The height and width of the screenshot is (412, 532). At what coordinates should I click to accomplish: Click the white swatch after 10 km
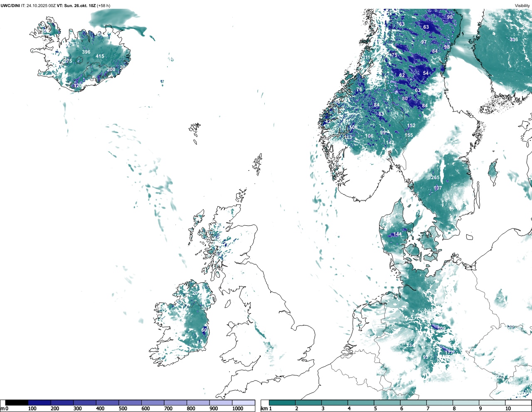pos(518,403)
